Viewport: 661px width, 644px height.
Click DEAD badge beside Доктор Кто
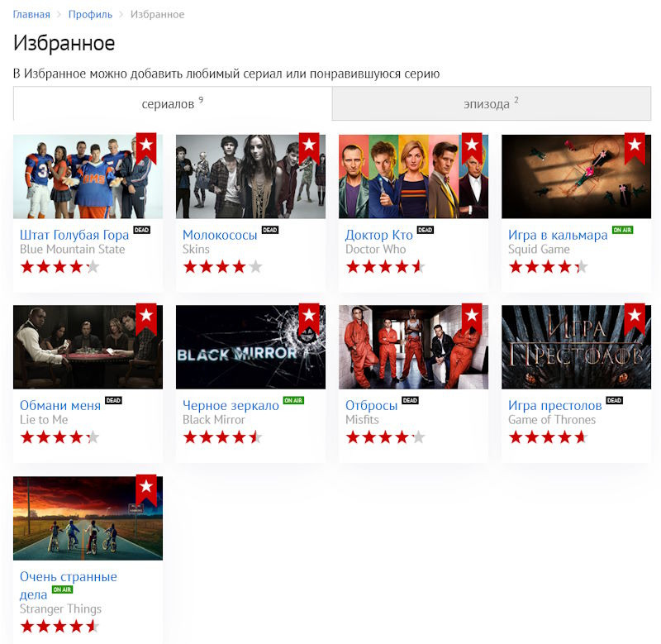[x=426, y=230]
